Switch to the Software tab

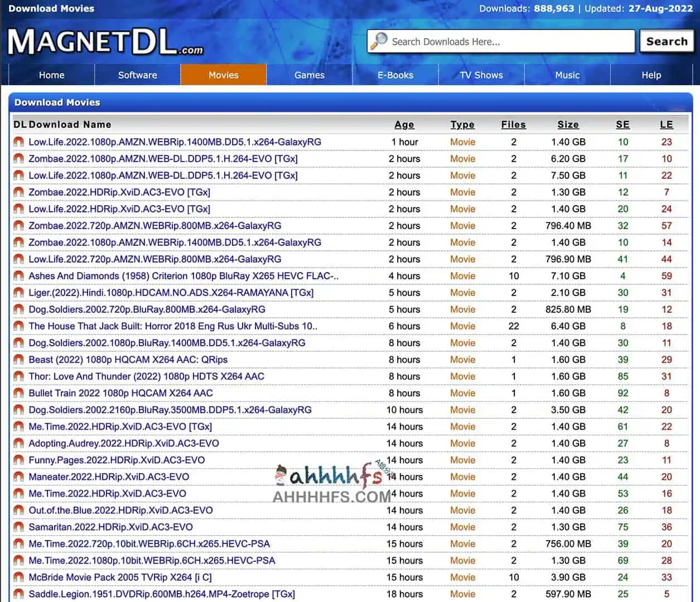point(137,75)
